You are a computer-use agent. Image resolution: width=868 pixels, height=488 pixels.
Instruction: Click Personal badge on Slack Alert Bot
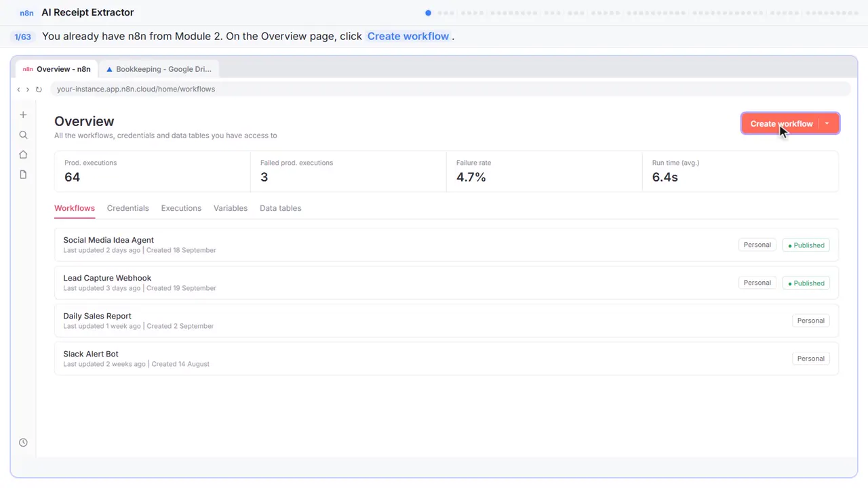[811, 359]
